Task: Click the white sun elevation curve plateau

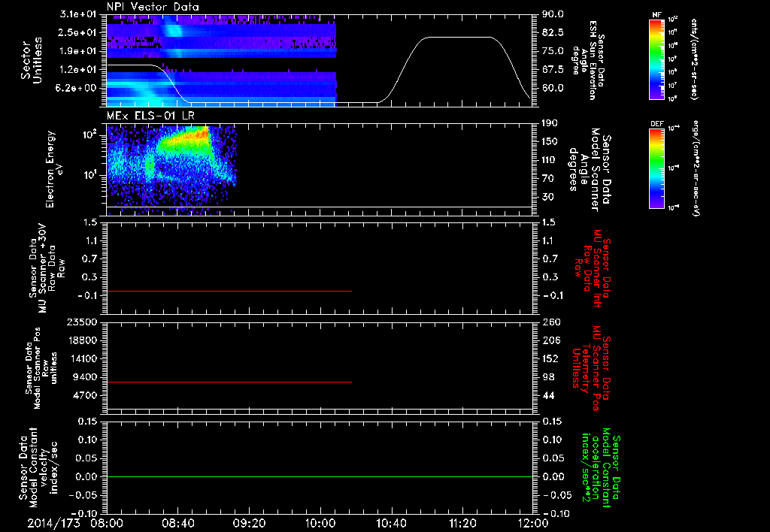Action: 459,38
